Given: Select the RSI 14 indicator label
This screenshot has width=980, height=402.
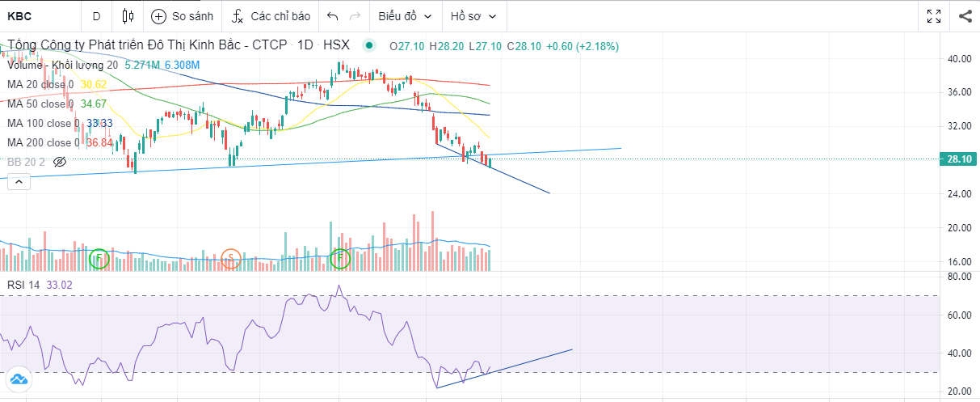Looking at the screenshot, I should click(23, 285).
